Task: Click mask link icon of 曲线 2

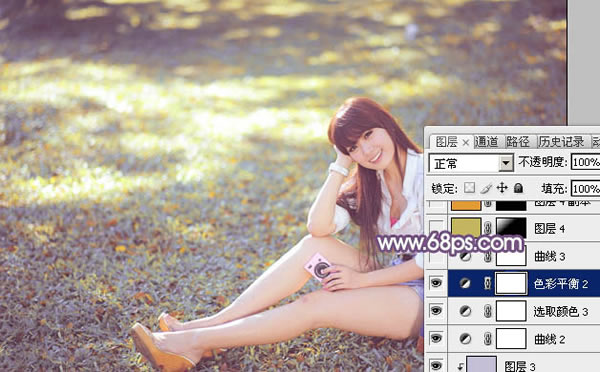Action: (488, 339)
